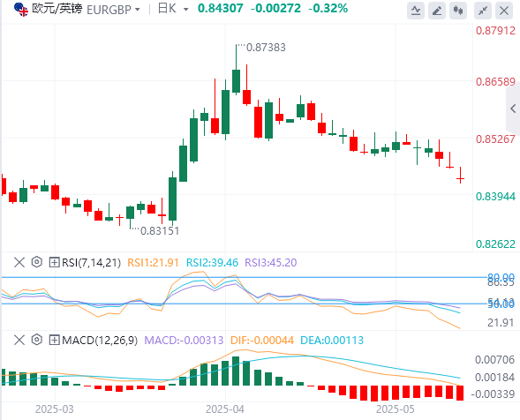Shrink chart with collapse arrows icon
Viewport: 520px width, 420px height.
point(483,11)
